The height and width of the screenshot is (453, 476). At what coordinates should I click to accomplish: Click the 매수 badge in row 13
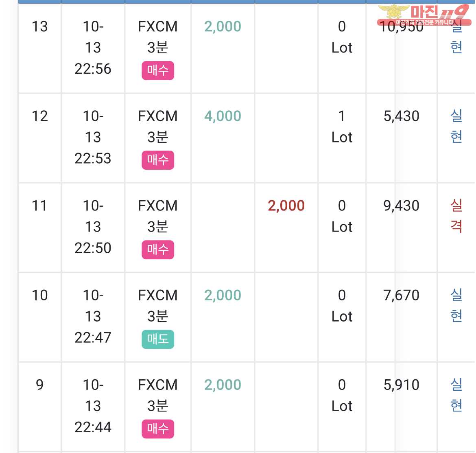tap(158, 70)
